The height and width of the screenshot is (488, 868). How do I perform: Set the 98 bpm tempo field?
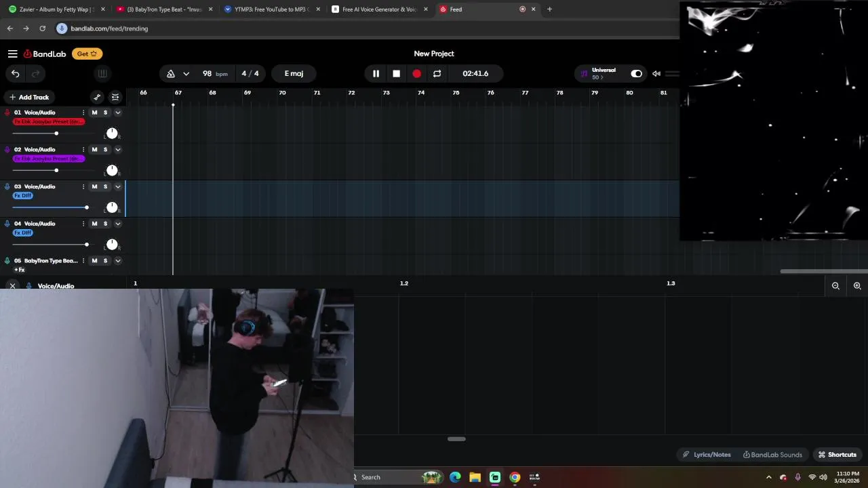(214, 73)
